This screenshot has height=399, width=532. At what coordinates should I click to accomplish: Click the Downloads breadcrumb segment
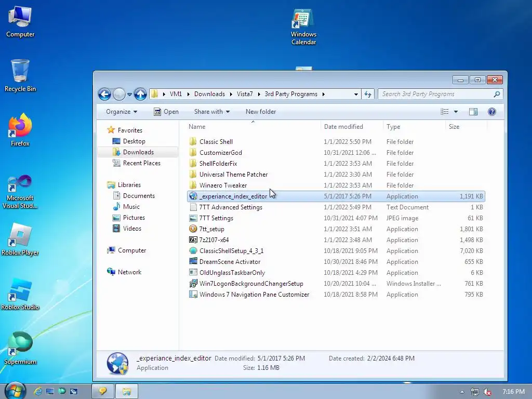click(209, 94)
